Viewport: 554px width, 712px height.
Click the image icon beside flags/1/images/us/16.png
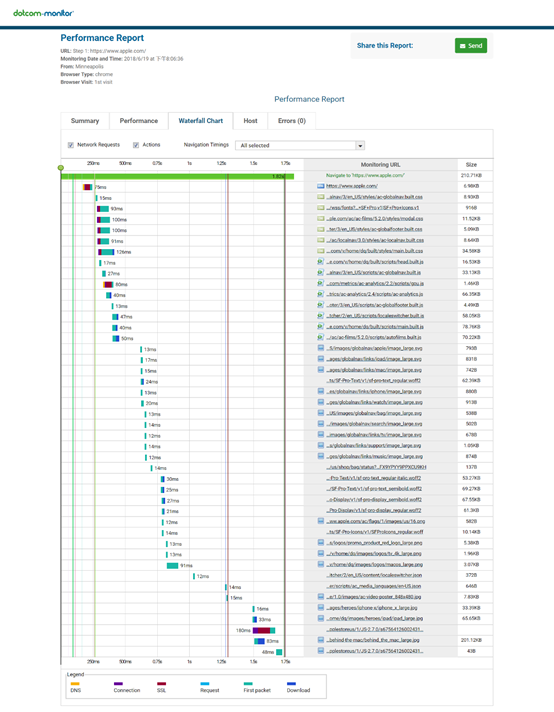coord(321,521)
